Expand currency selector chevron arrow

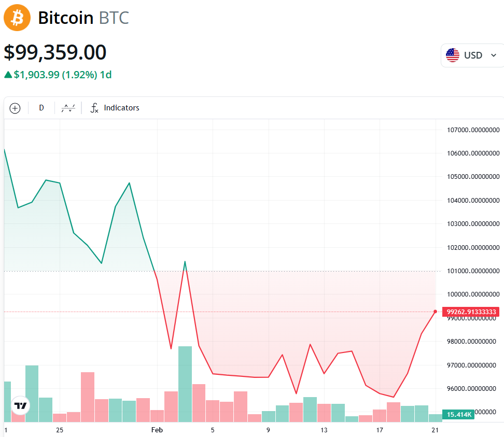494,55
